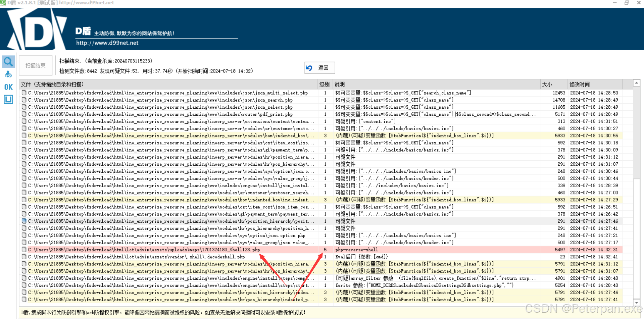Sort by the 大小 column header
The image size is (644, 319).
pos(554,84)
